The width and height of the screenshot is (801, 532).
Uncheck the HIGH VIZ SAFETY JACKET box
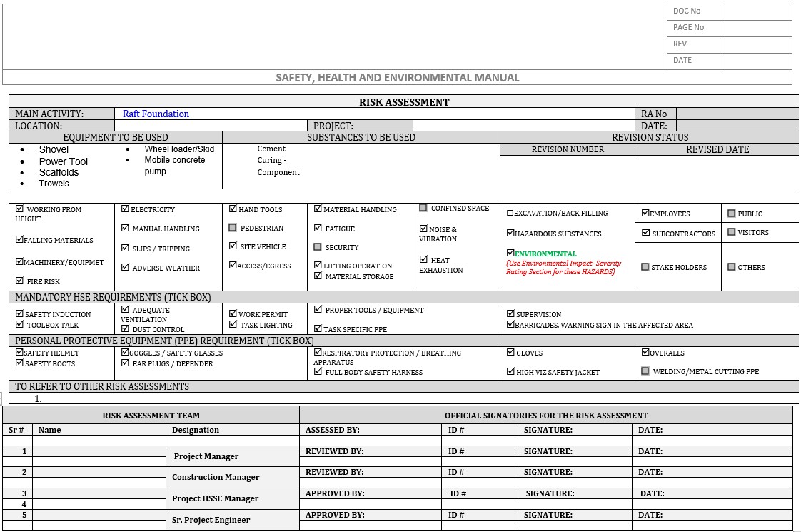(x=510, y=371)
